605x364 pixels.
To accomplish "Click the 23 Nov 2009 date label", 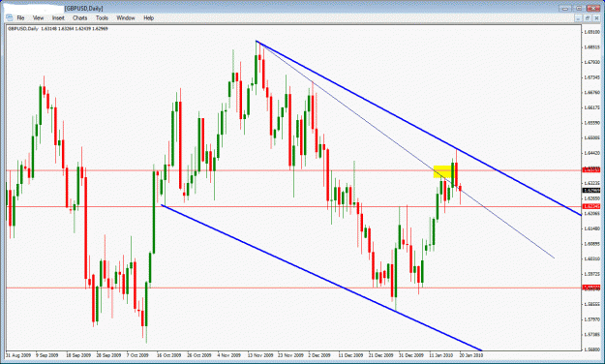I will click(x=290, y=355).
